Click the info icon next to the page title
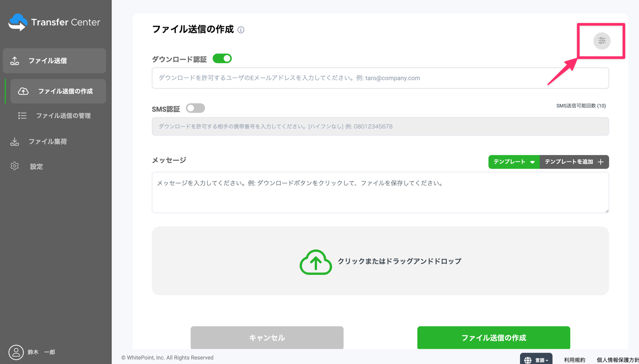 pyautogui.click(x=241, y=29)
